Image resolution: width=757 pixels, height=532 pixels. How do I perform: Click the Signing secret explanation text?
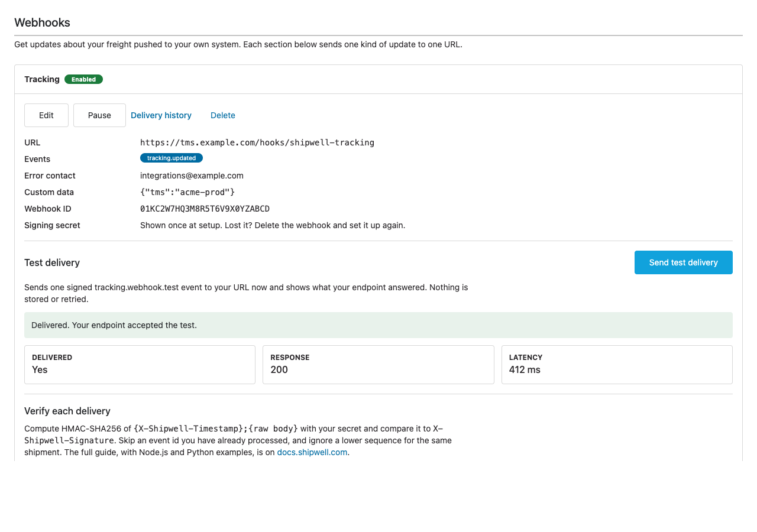[x=273, y=225]
